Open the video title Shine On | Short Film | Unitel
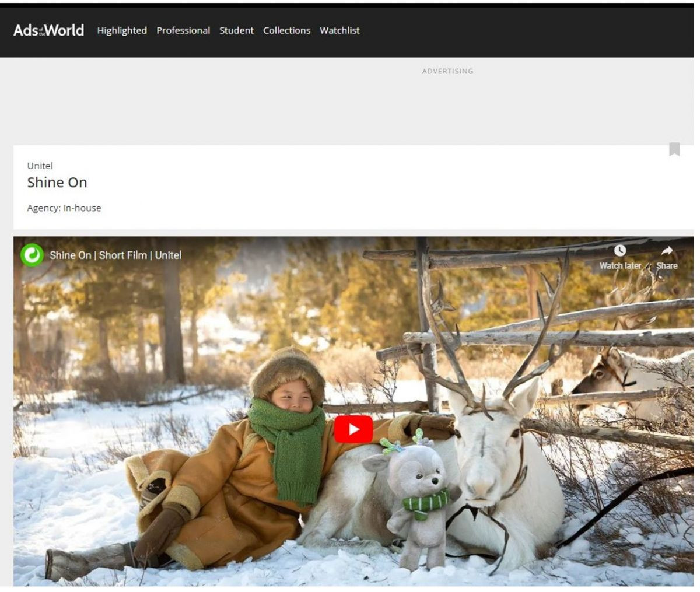The width and height of the screenshot is (700, 592). pyautogui.click(x=116, y=255)
